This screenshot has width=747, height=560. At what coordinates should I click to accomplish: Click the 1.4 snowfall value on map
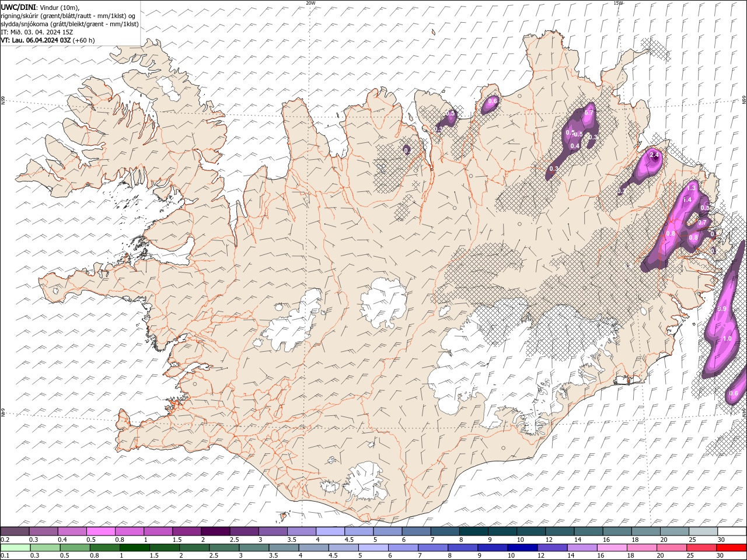click(x=687, y=199)
